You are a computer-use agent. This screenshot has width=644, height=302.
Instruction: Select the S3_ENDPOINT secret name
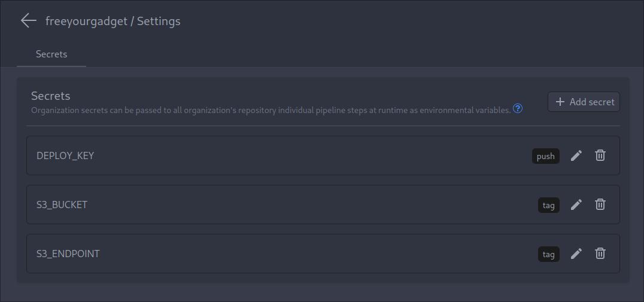click(x=68, y=254)
